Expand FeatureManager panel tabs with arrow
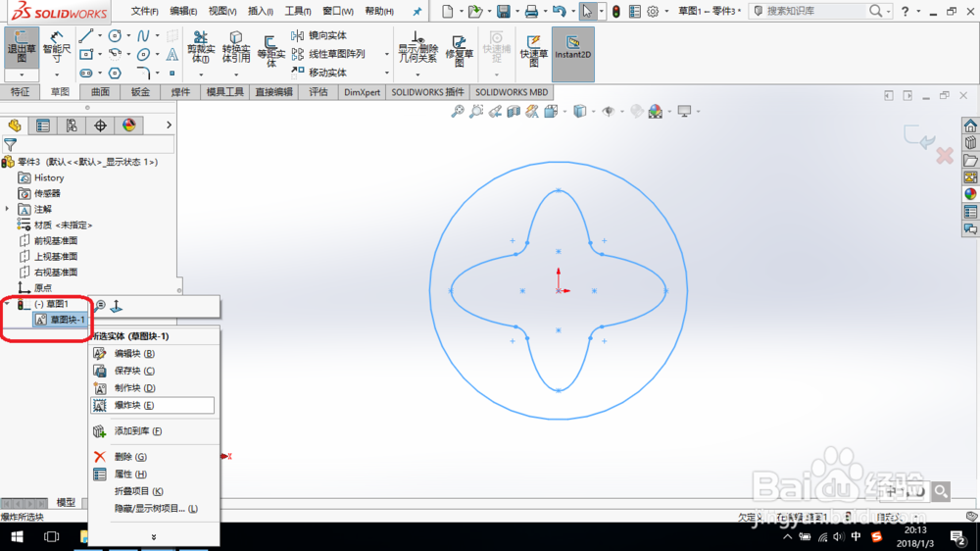 pos(169,125)
